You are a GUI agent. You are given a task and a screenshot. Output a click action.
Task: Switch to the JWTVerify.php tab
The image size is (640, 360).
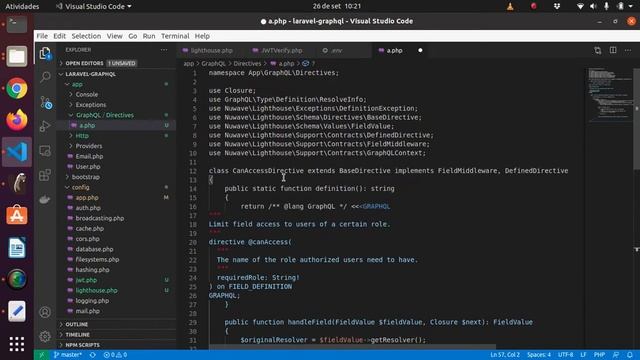[282, 51]
